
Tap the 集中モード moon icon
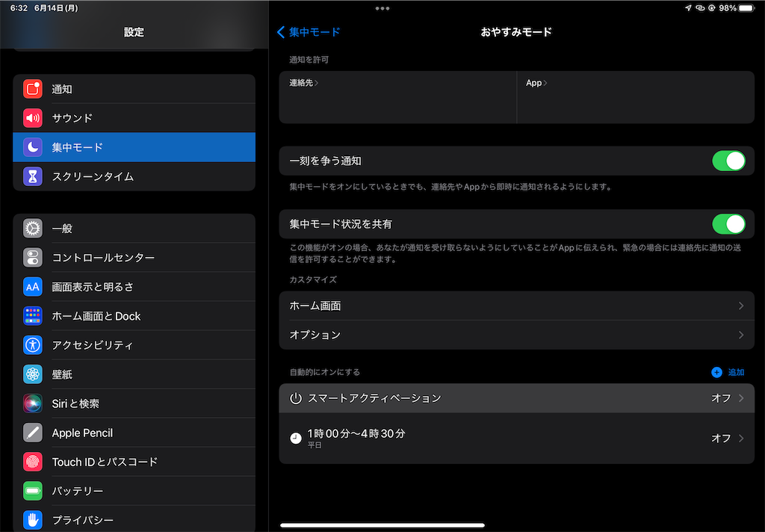tap(33, 147)
